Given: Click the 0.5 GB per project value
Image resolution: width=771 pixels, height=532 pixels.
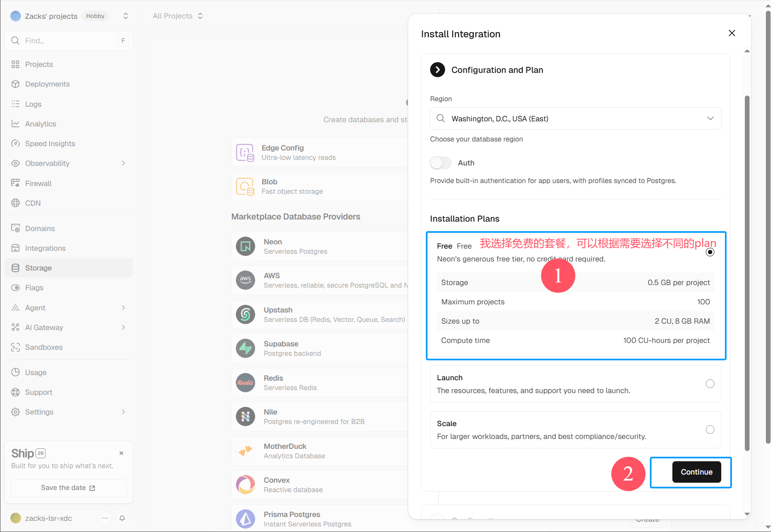Looking at the screenshot, I should (x=679, y=283).
